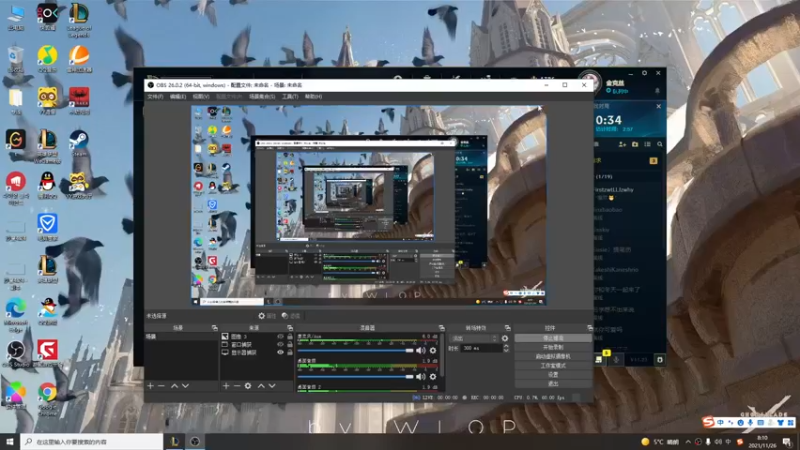Mute the 桌面音频 channel speaker icon
The width and height of the screenshot is (800, 450).
[x=420, y=377]
